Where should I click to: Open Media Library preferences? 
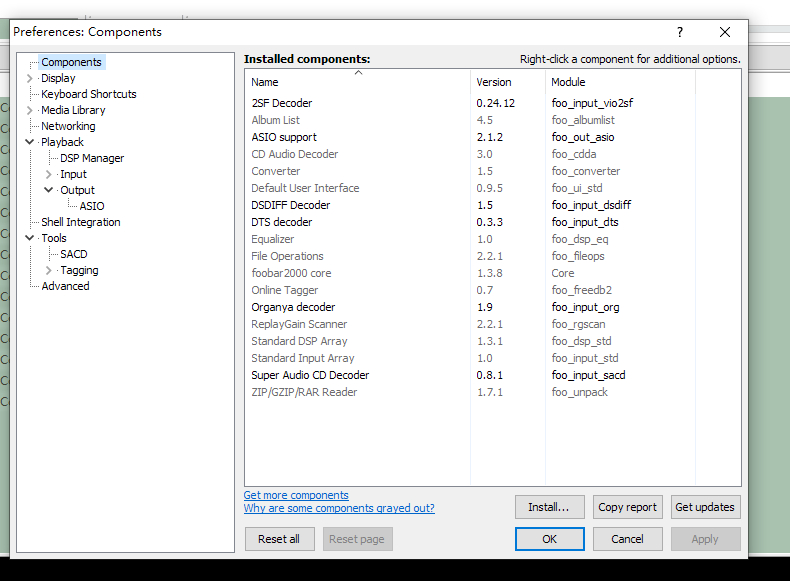click(x=73, y=110)
